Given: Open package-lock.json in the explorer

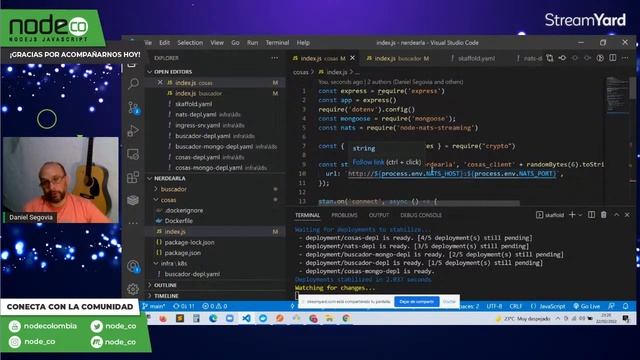Looking at the screenshot, I should [189, 242].
